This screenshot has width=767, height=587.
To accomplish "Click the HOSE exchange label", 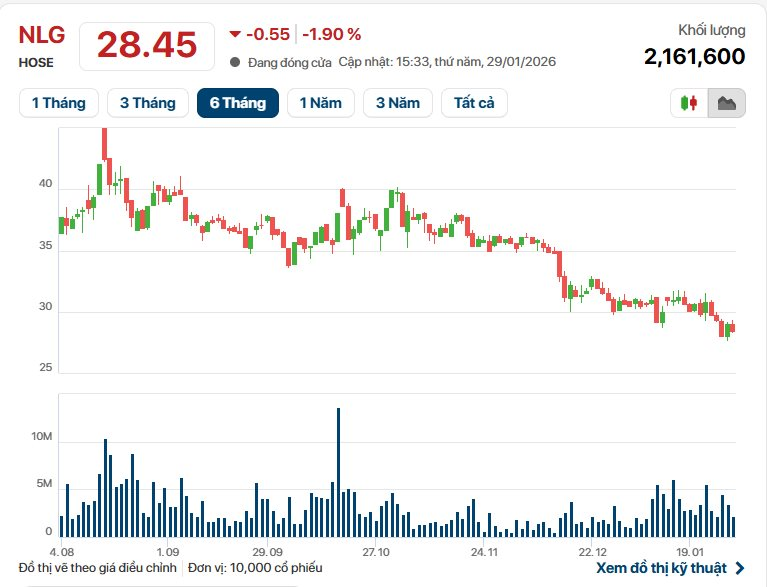I will point(36,62).
